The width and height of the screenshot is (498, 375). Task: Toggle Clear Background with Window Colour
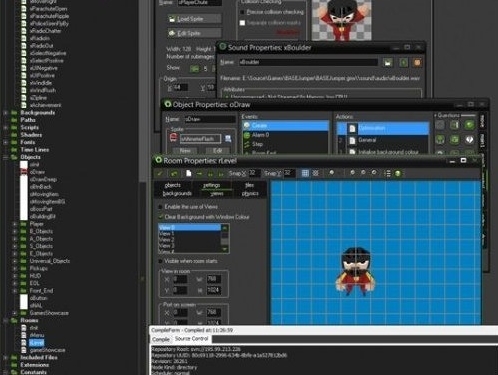pos(160,217)
